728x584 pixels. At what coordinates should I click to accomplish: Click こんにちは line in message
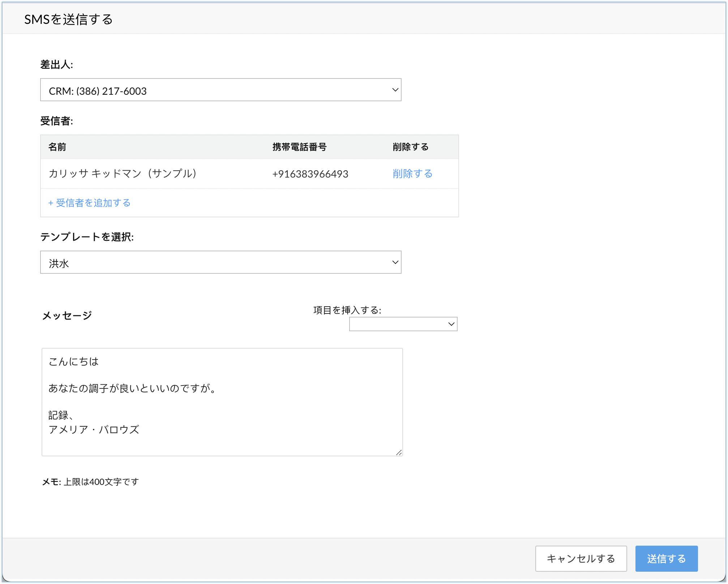(x=74, y=362)
